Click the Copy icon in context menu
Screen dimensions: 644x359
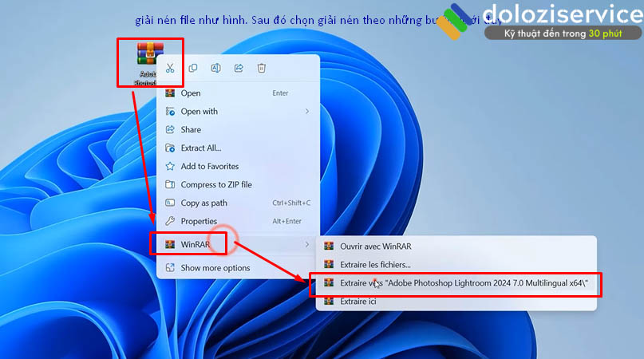click(192, 68)
